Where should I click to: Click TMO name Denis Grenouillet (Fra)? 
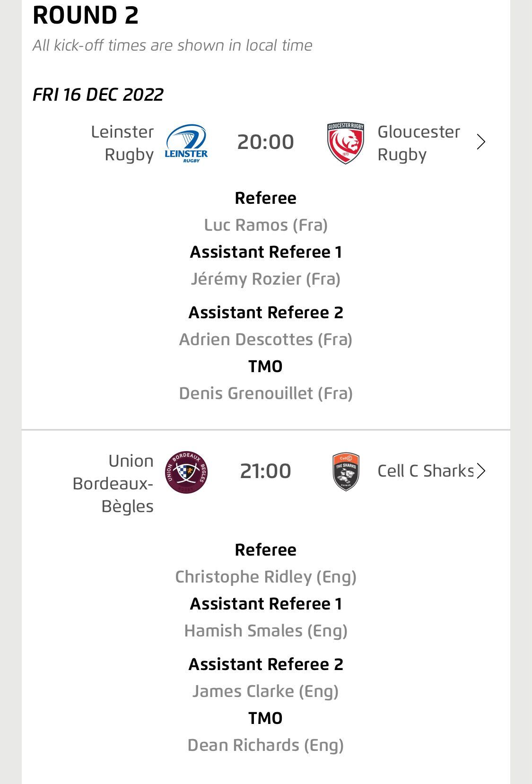coord(266,393)
